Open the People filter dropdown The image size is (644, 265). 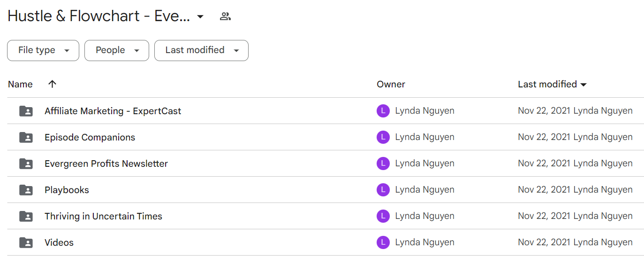pos(117,50)
